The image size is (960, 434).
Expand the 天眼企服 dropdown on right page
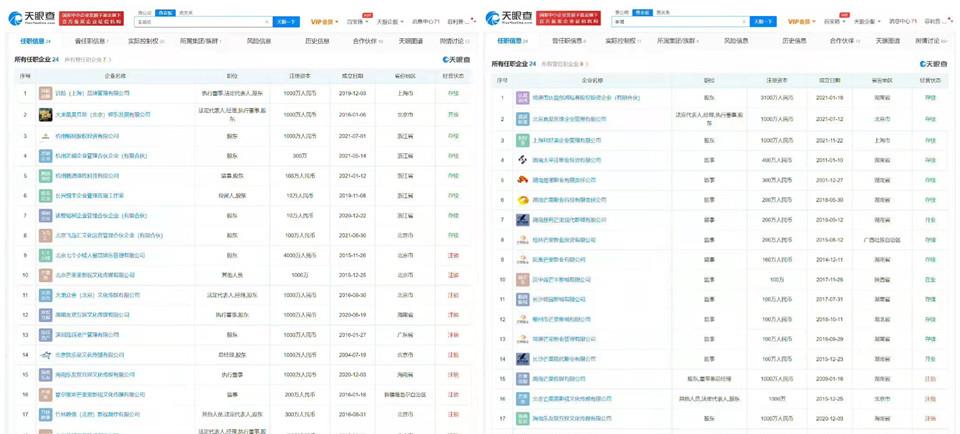pyautogui.click(x=866, y=21)
